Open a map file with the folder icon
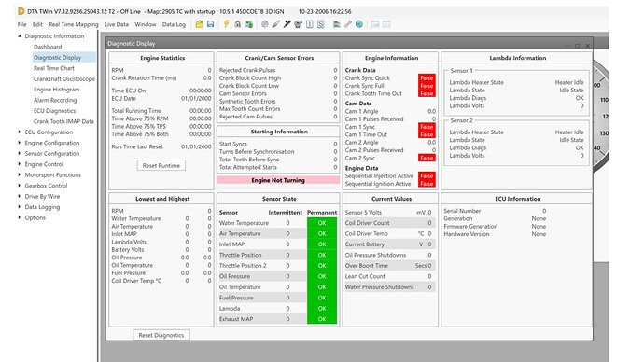 (199, 24)
